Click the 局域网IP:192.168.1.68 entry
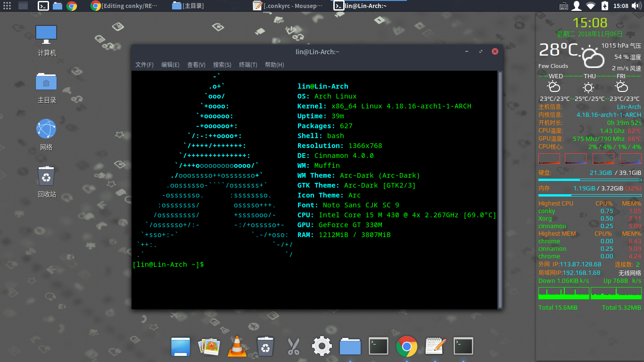This screenshot has width=644, height=362. pyautogui.click(x=570, y=273)
